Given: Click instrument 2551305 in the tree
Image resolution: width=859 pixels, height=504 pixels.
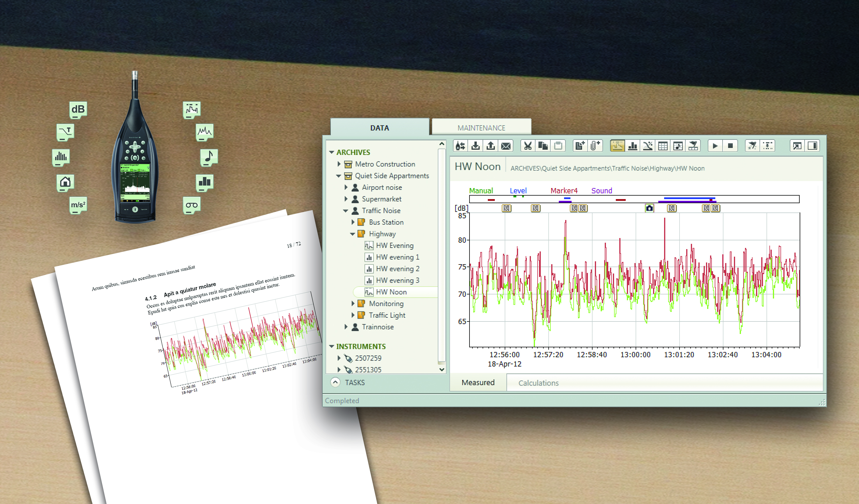Looking at the screenshot, I should (368, 369).
